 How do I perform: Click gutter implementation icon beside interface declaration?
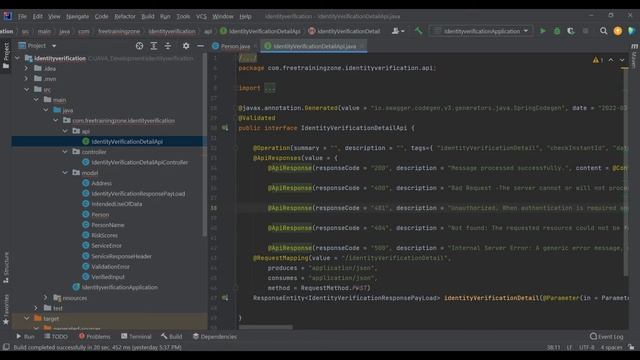(225, 128)
